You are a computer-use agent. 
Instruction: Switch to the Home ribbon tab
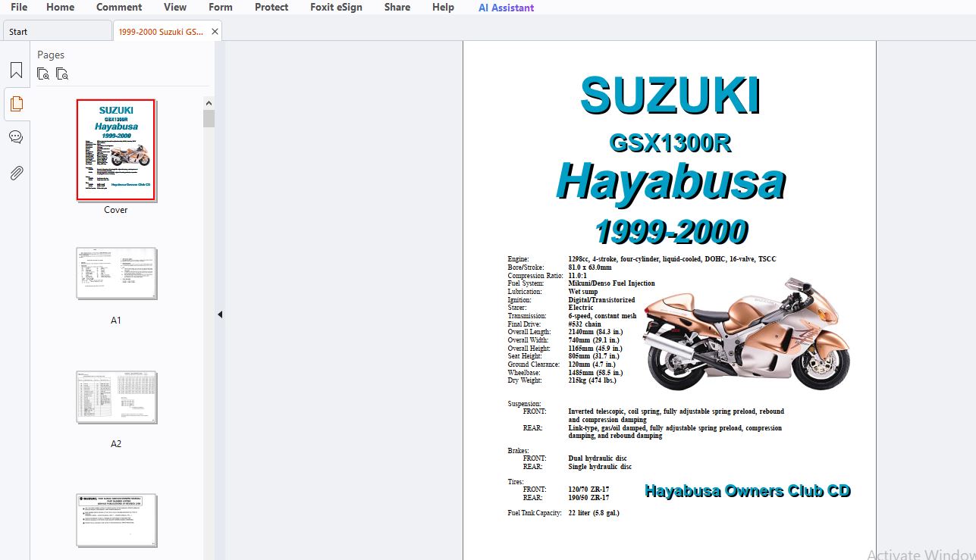pyautogui.click(x=61, y=8)
